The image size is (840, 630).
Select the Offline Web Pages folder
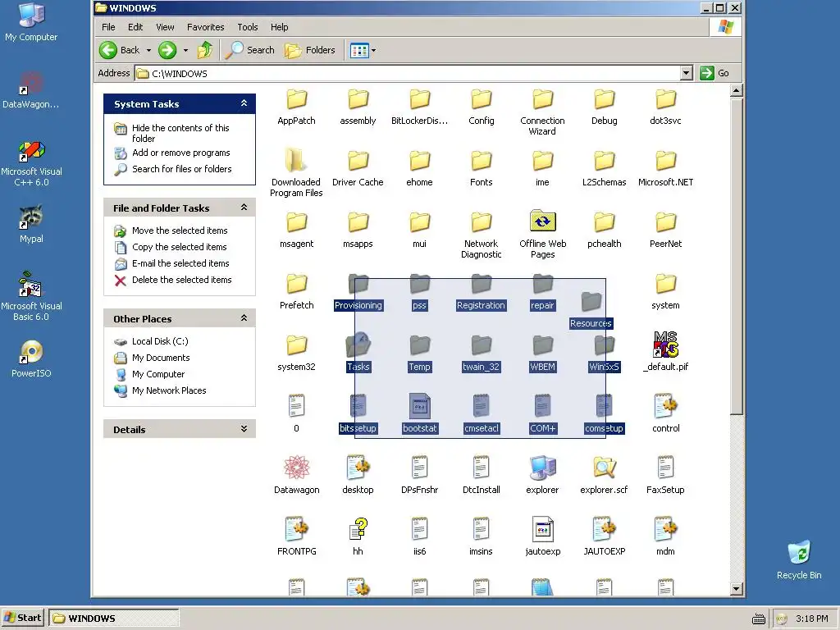tap(543, 234)
